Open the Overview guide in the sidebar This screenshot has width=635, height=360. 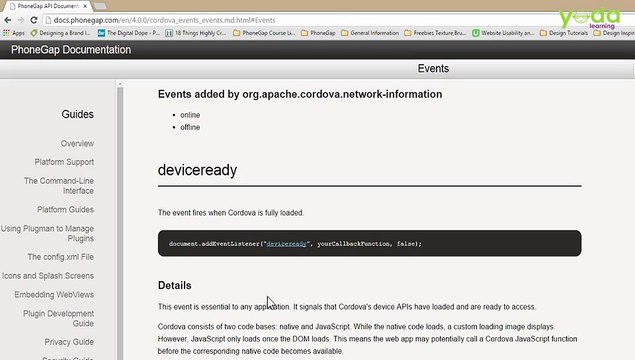coord(77,143)
